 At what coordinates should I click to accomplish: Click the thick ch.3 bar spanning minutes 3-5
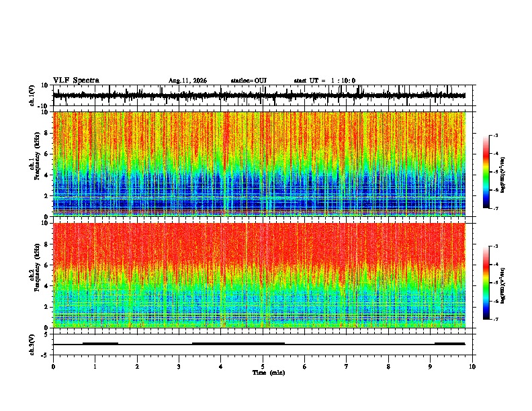(x=238, y=344)
